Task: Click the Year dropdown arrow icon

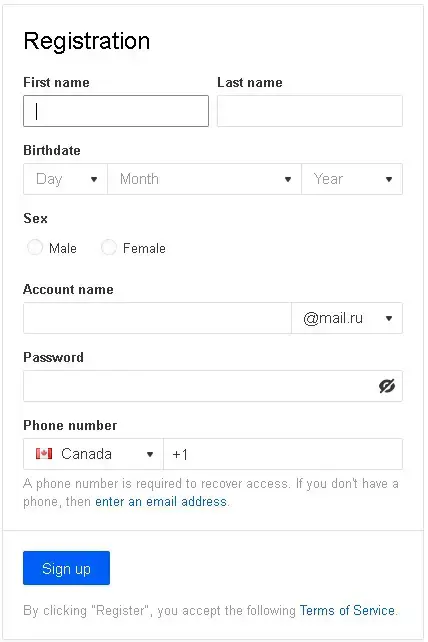Action: tap(389, 179)
